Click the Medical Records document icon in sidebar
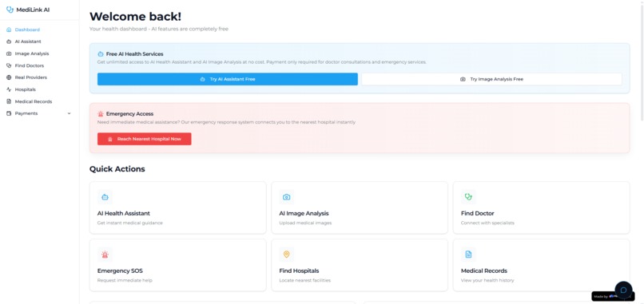The height and width of the screenshot is (304, 644). point(9,101)
